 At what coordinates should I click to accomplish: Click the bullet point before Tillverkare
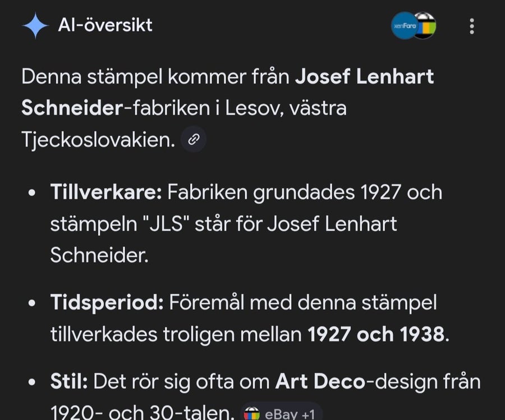[x=31, y=193]
